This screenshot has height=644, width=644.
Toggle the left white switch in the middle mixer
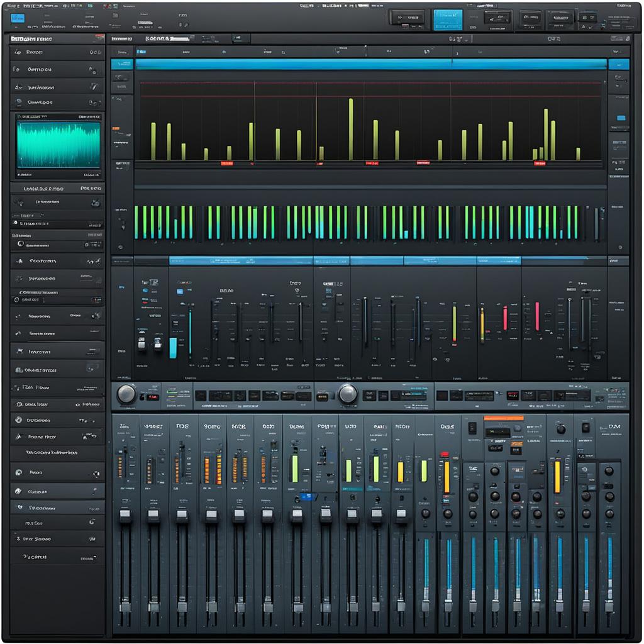[142, 343]
